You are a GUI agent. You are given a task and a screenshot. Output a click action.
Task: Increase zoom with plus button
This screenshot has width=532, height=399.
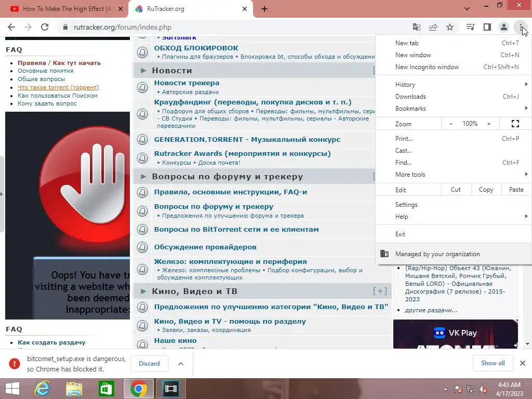pos(489,124)
